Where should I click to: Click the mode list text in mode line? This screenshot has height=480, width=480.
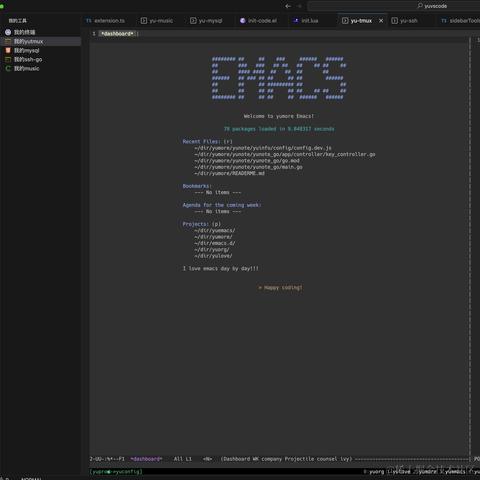(x=286, y=459)
